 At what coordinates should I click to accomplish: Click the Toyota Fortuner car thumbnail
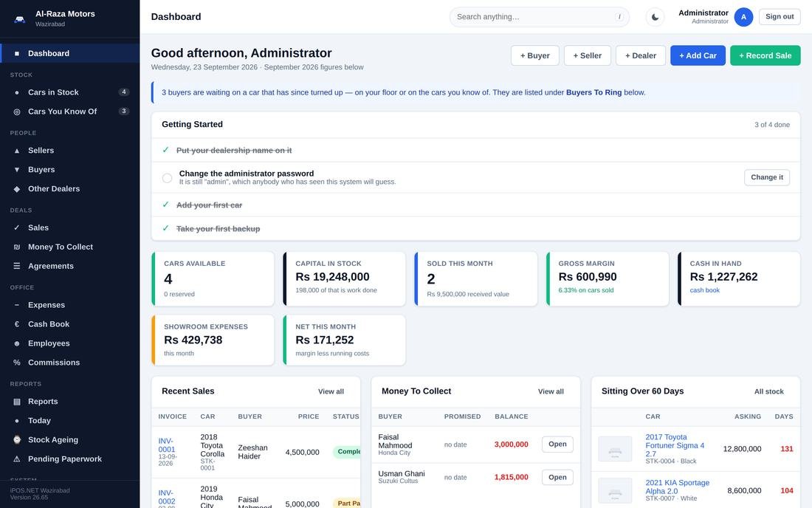pyautogui.click(x=615, y=449)
